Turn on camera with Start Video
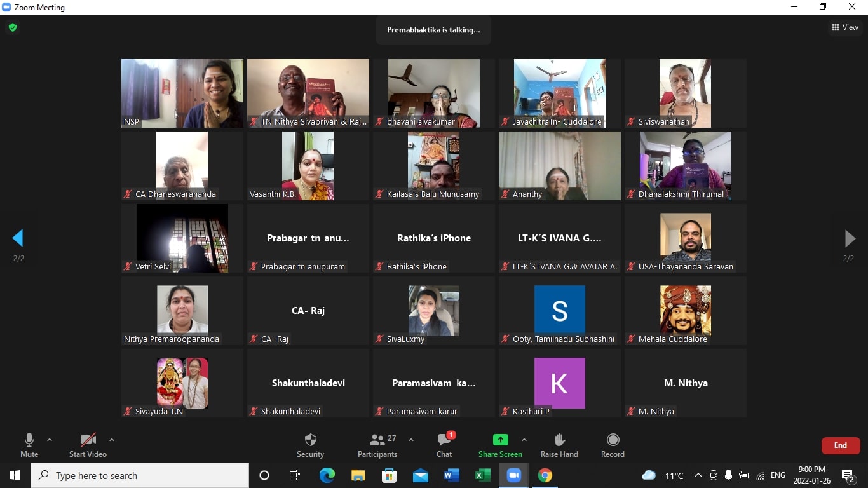 click(x=88, y=445)
